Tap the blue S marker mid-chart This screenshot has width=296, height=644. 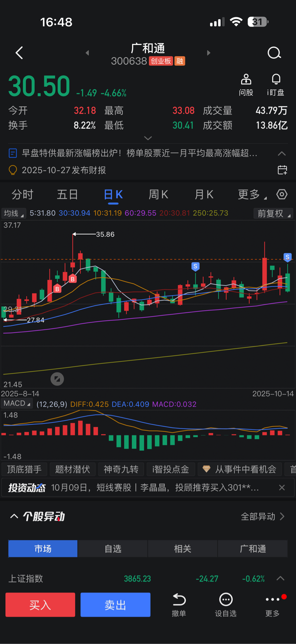pyautogui.click(x=195, y=267)
